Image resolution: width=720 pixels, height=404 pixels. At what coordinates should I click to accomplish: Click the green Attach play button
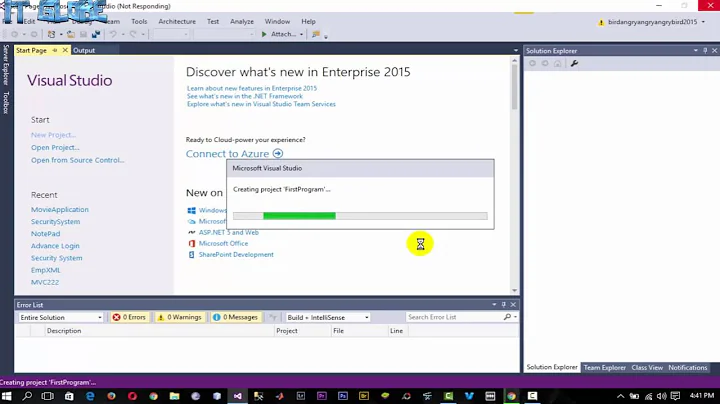point(264,34)
